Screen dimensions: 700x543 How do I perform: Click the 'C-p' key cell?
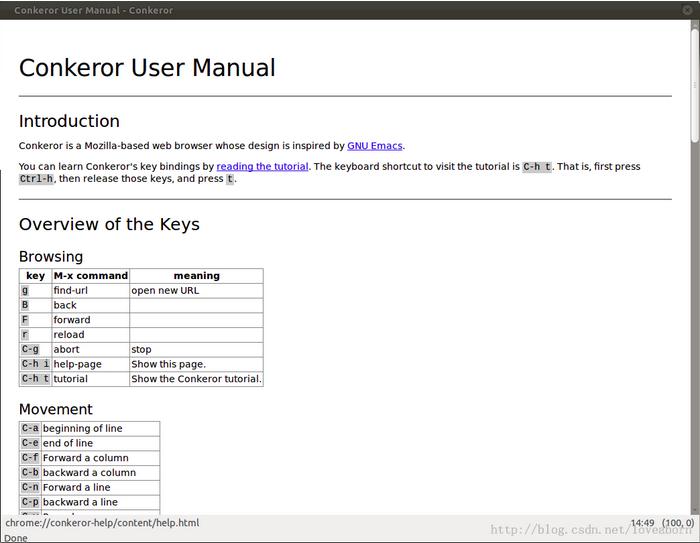click(x=30, y=502)
